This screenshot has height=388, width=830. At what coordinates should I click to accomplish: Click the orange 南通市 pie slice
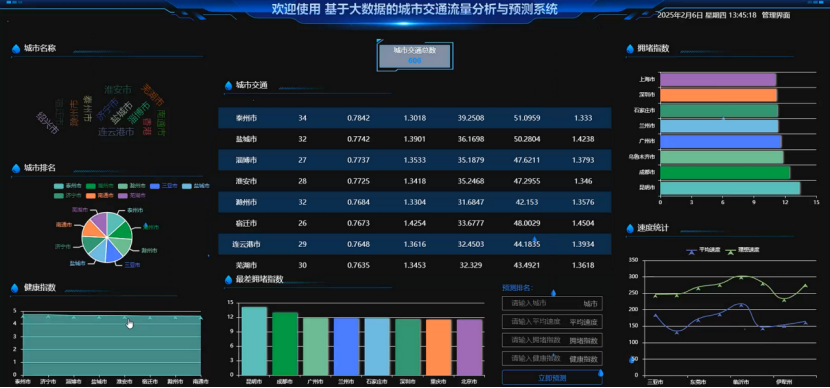click(93, 229)
